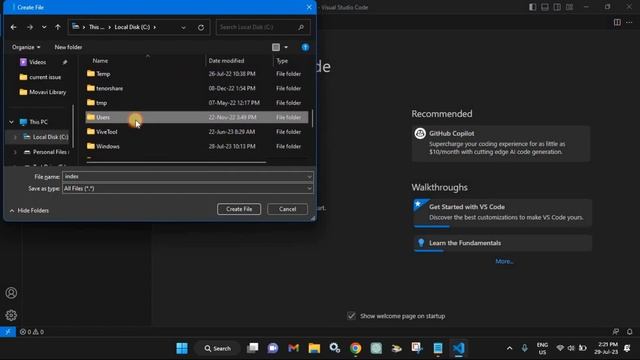Open the GitHub Copilot recommendation

pyautogui.click(x=501, y=144)
